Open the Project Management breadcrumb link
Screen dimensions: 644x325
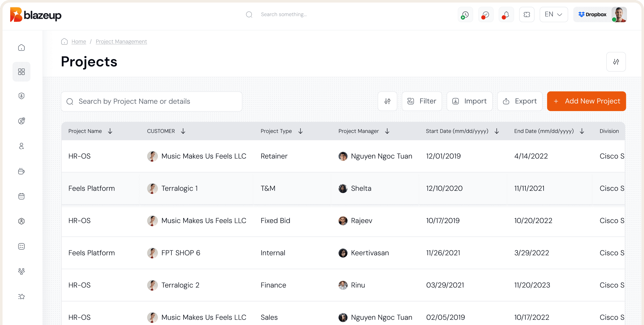(x=121, y=42)
